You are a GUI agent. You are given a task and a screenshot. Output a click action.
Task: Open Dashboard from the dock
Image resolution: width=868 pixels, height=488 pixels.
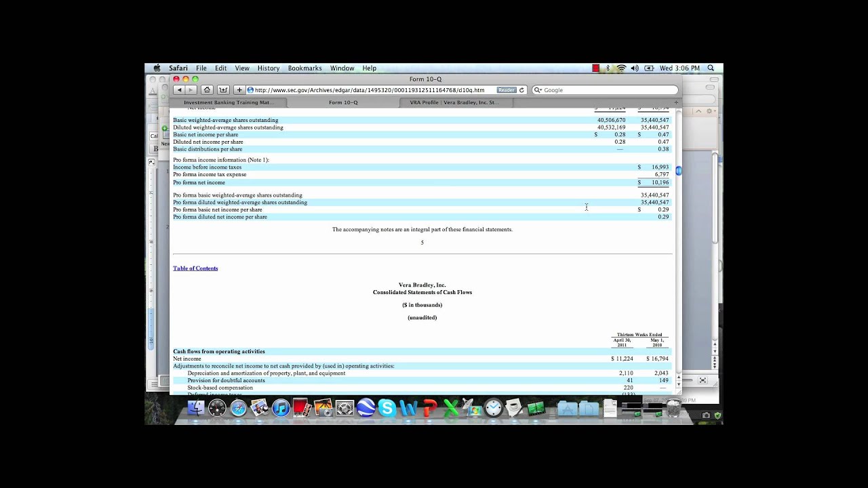[217, 408]
